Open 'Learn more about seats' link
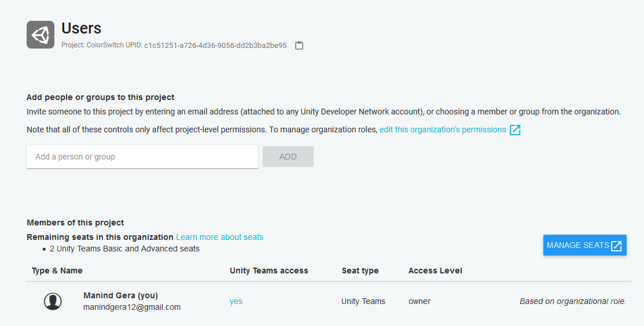 [x=220, y=237]
